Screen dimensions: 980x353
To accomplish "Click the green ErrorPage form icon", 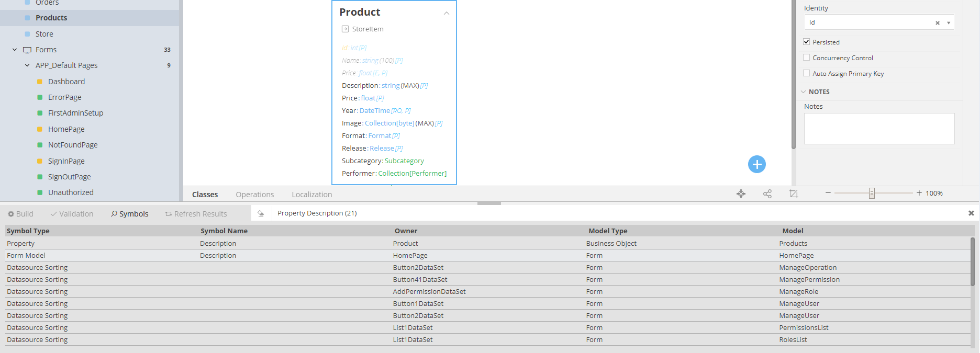I will pos(40,97).
